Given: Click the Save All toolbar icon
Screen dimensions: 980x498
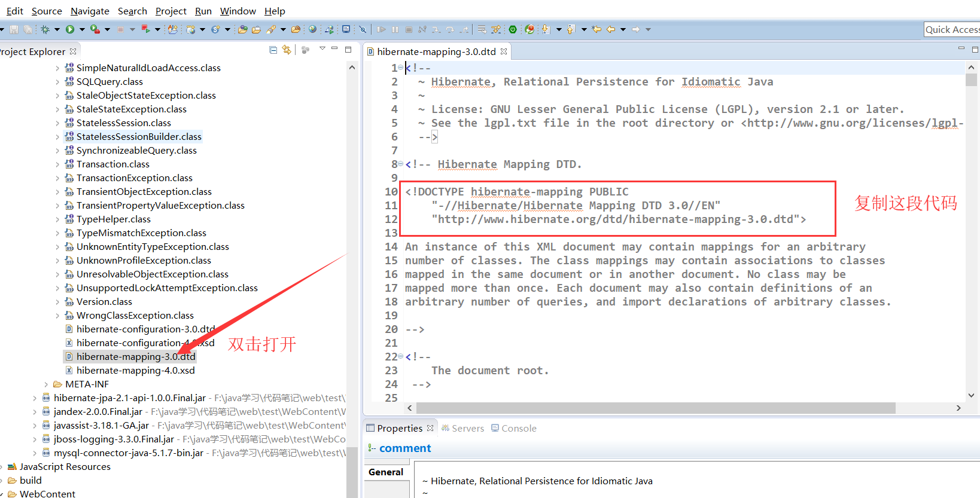Looking at the screenshot, I should click(28, 29).
